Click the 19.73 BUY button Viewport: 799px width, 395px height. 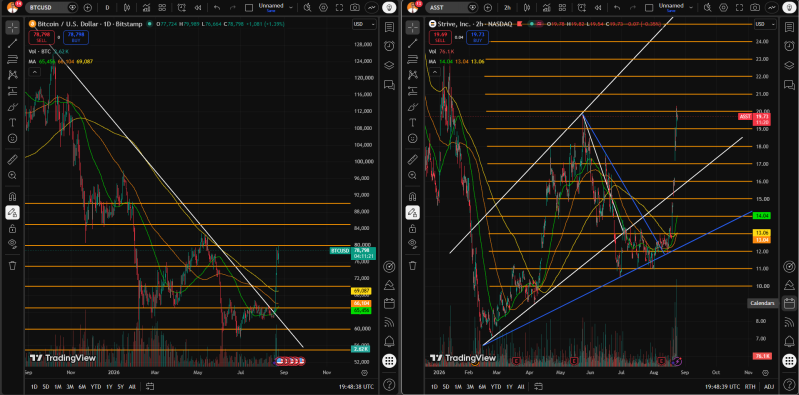pyautogui.click(x=477, y=37)
